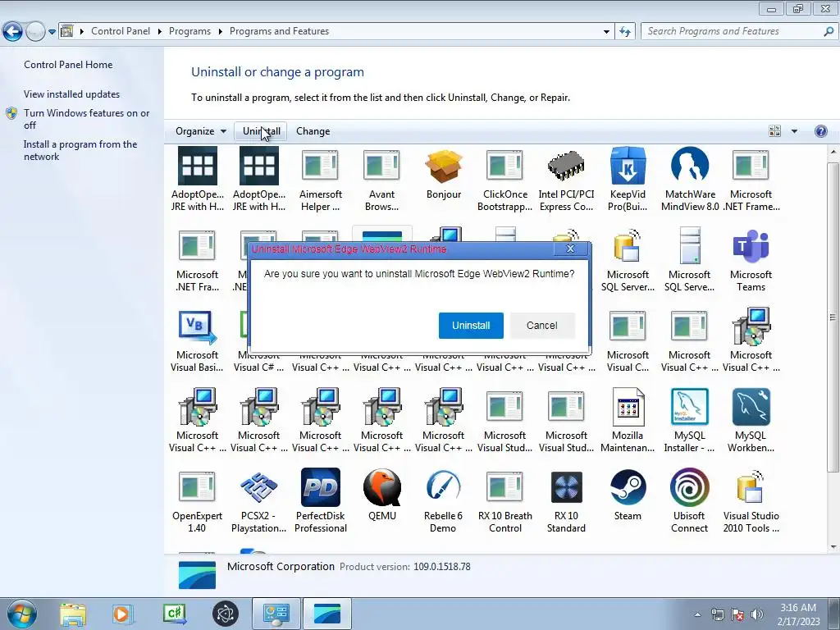840x630 pixels.
Task: Click the Uninstall toolbar button
Action: pyautogui.click(x=261, y=131)
